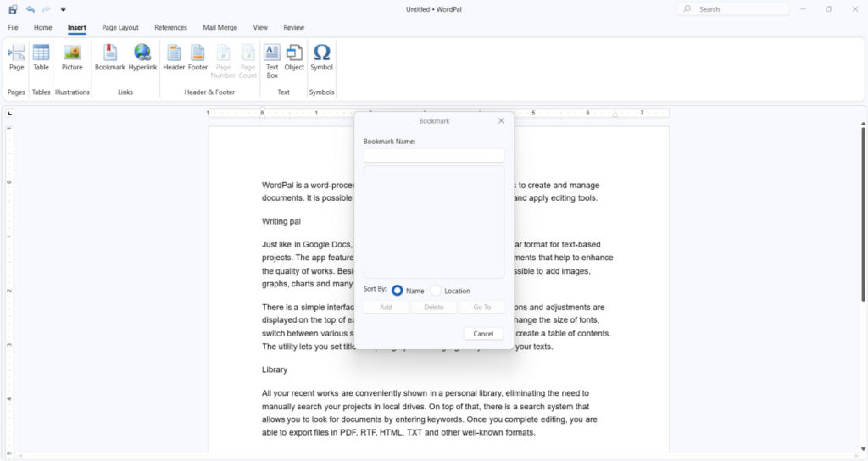
Task: Click the Object icon in Text group
Action: point(294,58)
